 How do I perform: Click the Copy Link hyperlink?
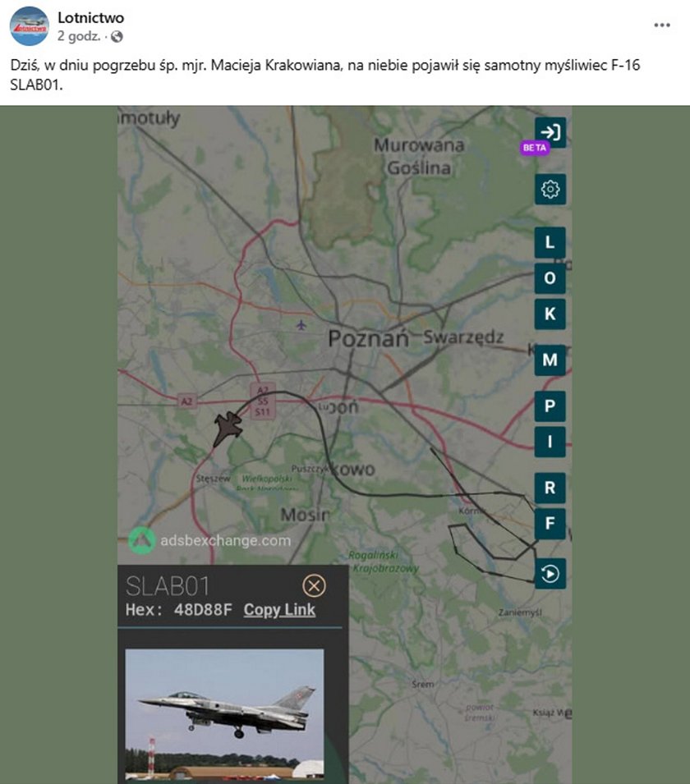point(279,610)
